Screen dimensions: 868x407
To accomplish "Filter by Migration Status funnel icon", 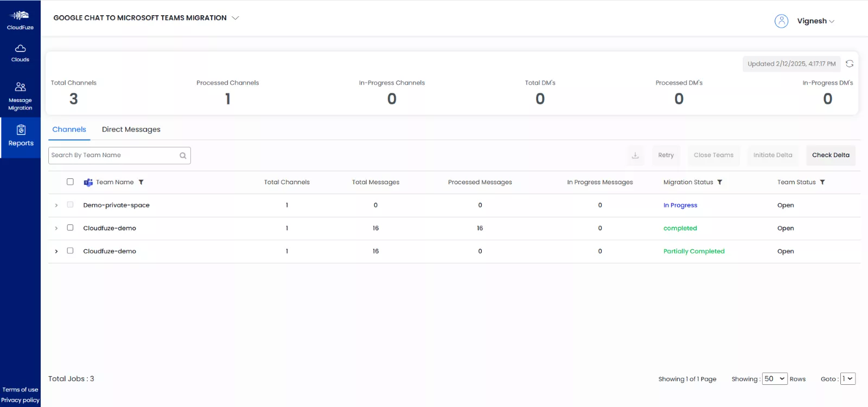I will 720,182.
